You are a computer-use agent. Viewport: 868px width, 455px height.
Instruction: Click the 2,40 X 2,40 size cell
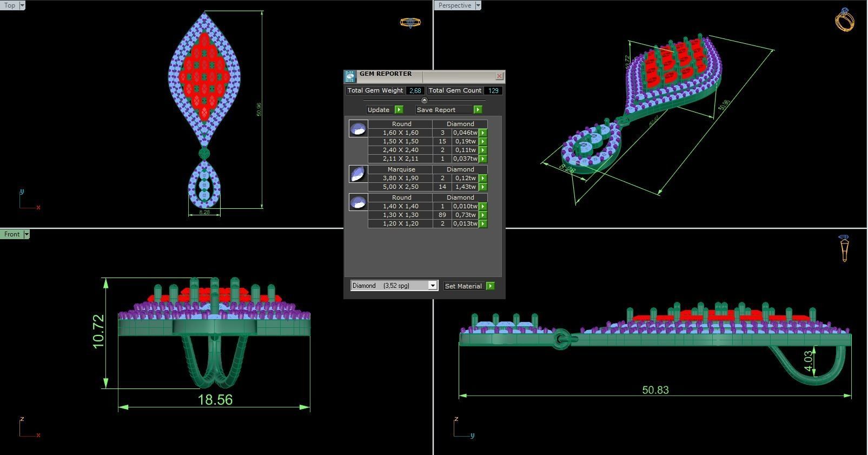tap(400, 150)
